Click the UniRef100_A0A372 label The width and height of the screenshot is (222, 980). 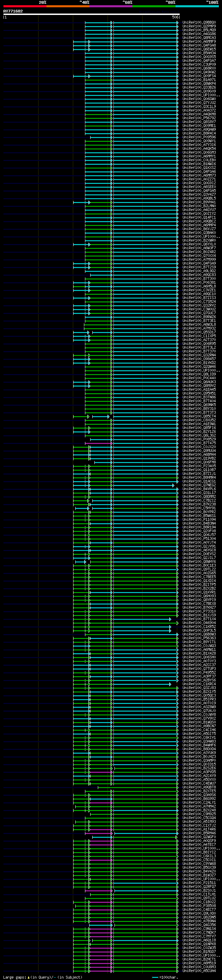tap(199, 110)
